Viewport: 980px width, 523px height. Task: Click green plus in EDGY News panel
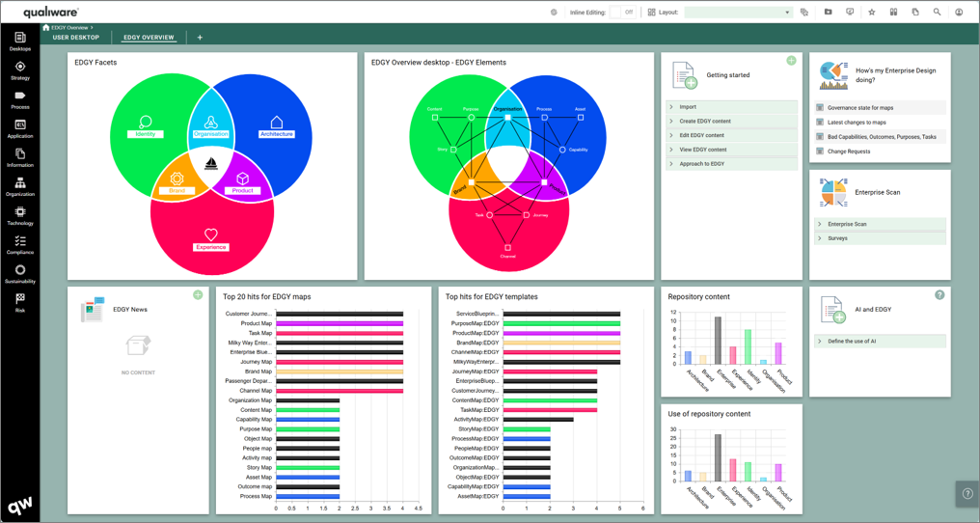(198, 294)
